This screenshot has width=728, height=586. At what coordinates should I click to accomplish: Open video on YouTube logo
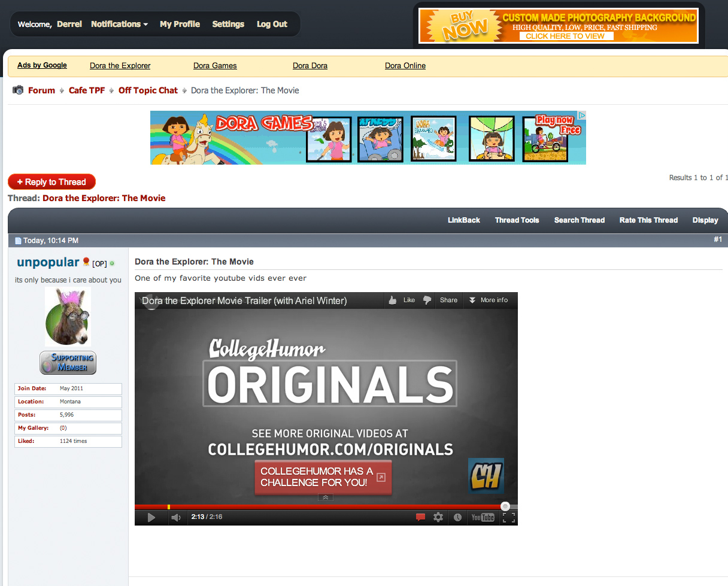point(483,517)
